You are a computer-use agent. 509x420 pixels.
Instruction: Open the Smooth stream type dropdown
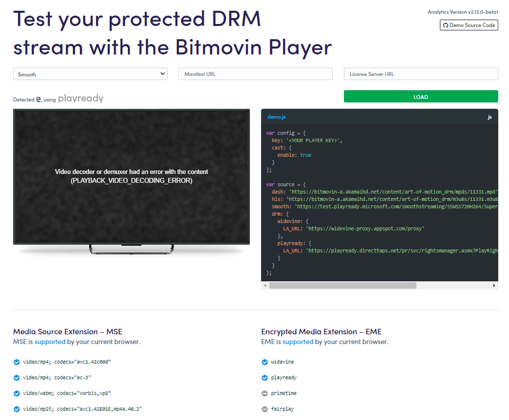(90, 74)
